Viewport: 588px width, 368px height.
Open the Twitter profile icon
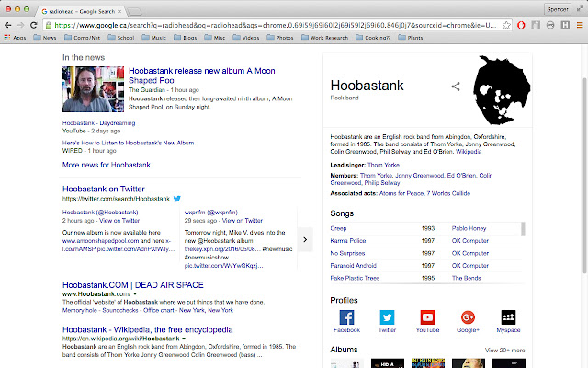tap(387, 317)
